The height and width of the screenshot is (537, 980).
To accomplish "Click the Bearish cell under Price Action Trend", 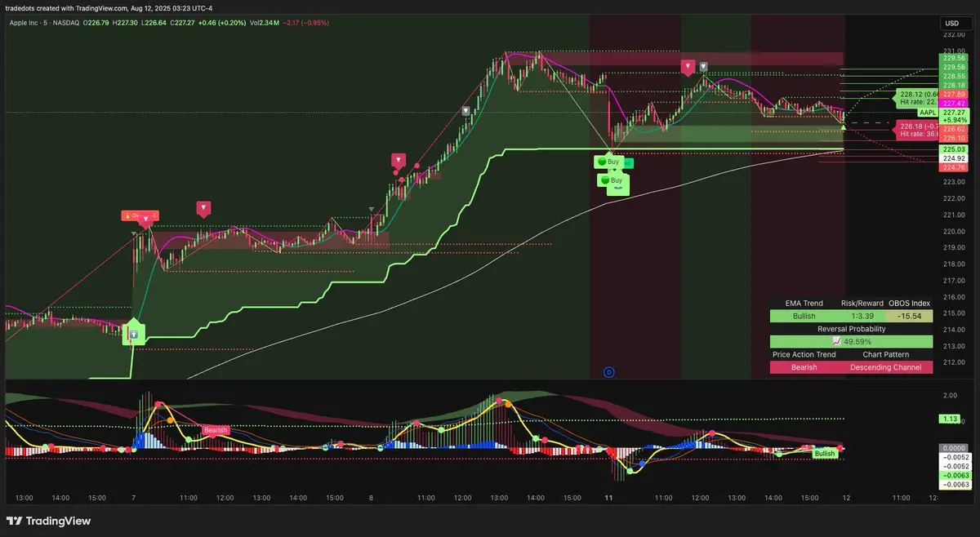I will (804, 367).
